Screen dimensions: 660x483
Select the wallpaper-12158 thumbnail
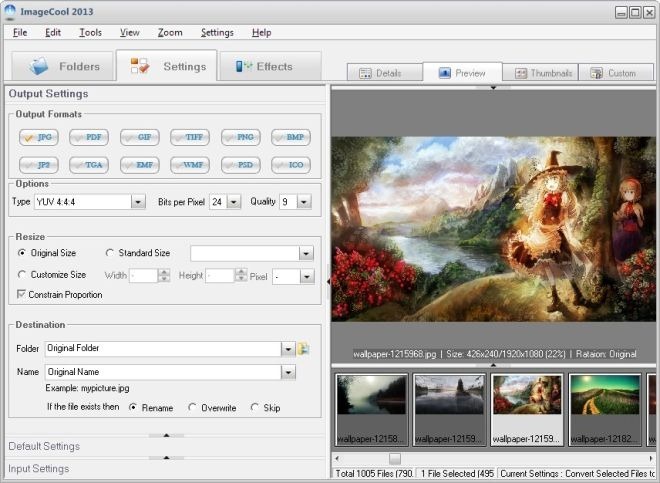click(x=371, y=409)
